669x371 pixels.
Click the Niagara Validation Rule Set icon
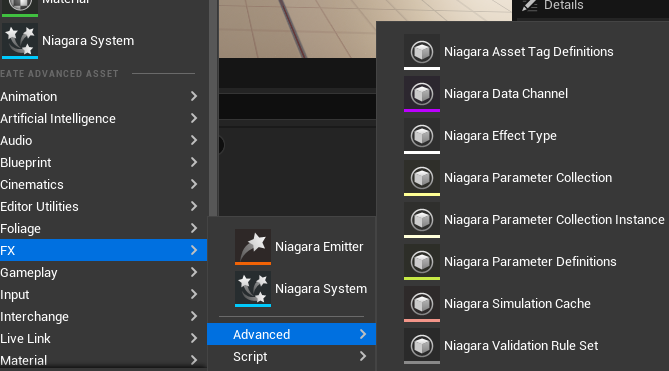422,346
